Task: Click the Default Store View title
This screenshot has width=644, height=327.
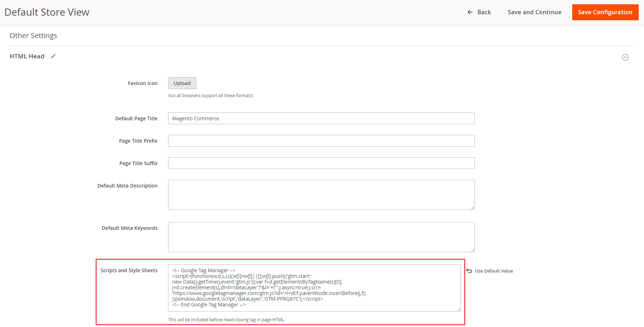Action: 47,12
